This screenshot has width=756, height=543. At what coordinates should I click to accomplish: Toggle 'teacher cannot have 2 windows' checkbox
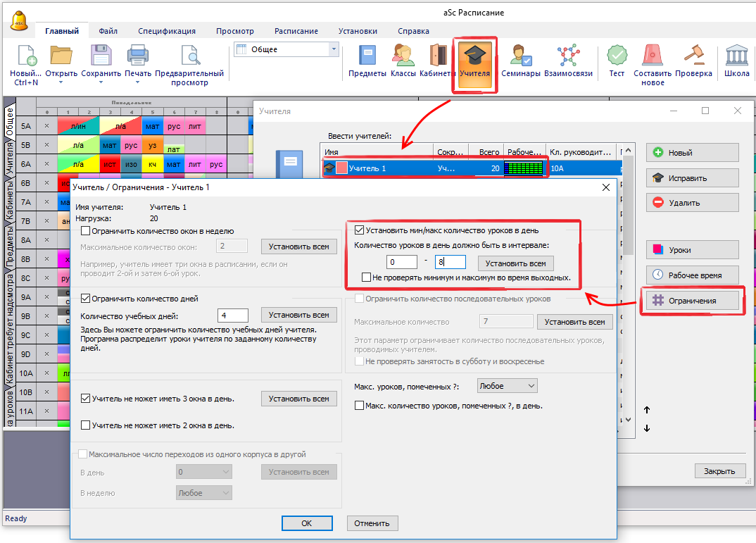pos(86,425)
